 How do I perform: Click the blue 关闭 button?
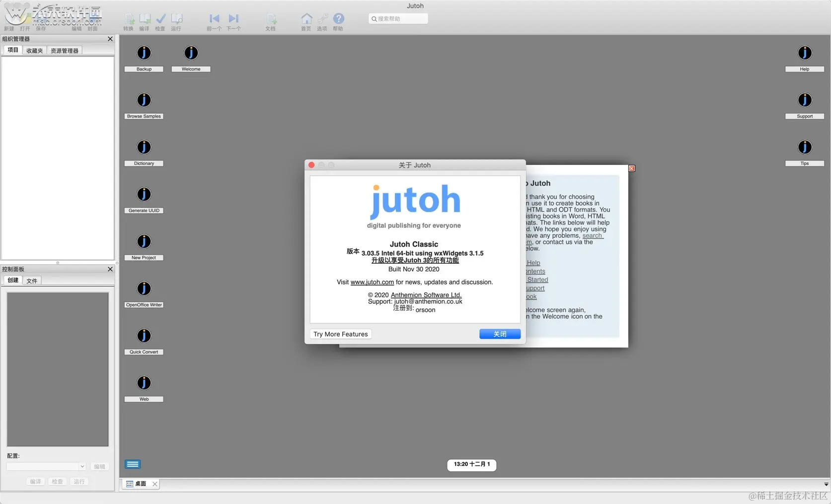click(x=500, y=334)
